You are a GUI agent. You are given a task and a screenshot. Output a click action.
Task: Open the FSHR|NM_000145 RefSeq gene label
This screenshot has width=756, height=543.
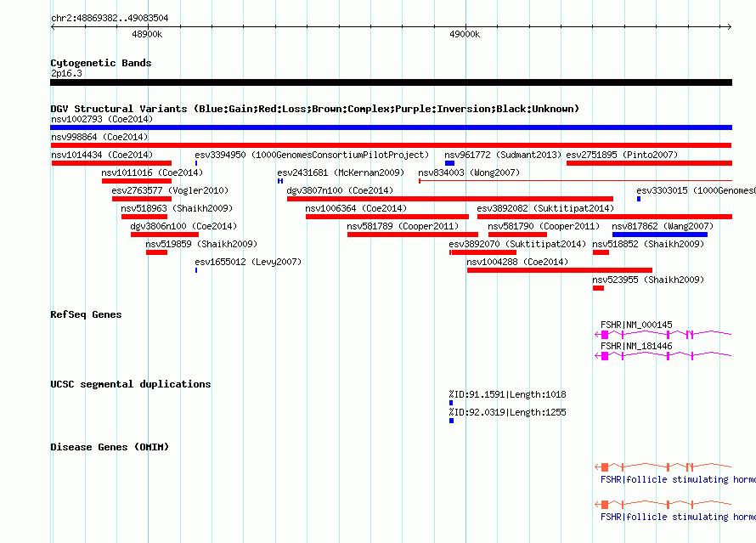pos(636,325)
